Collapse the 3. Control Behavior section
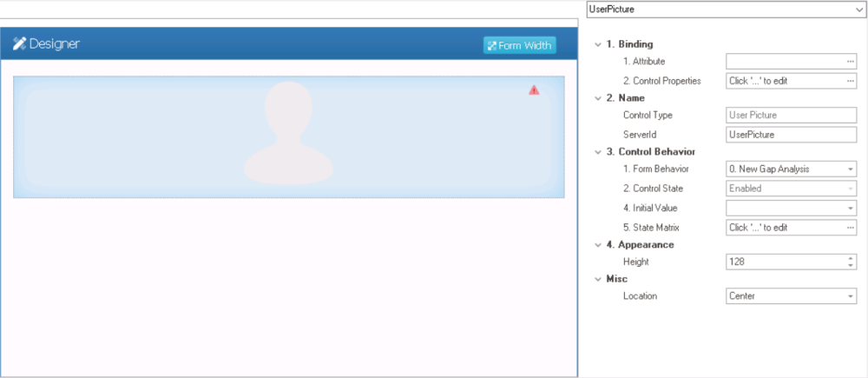Viewport: 868px width, 378px height. 597,152
